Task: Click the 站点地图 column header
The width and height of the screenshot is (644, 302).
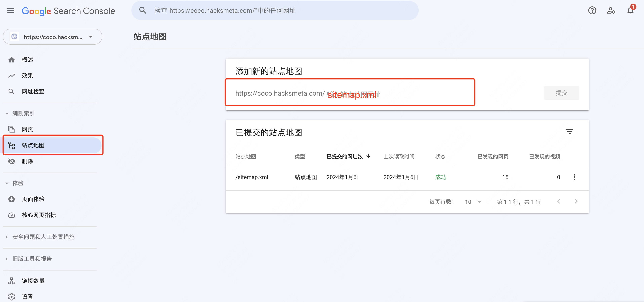Action: tap(246, 157)
